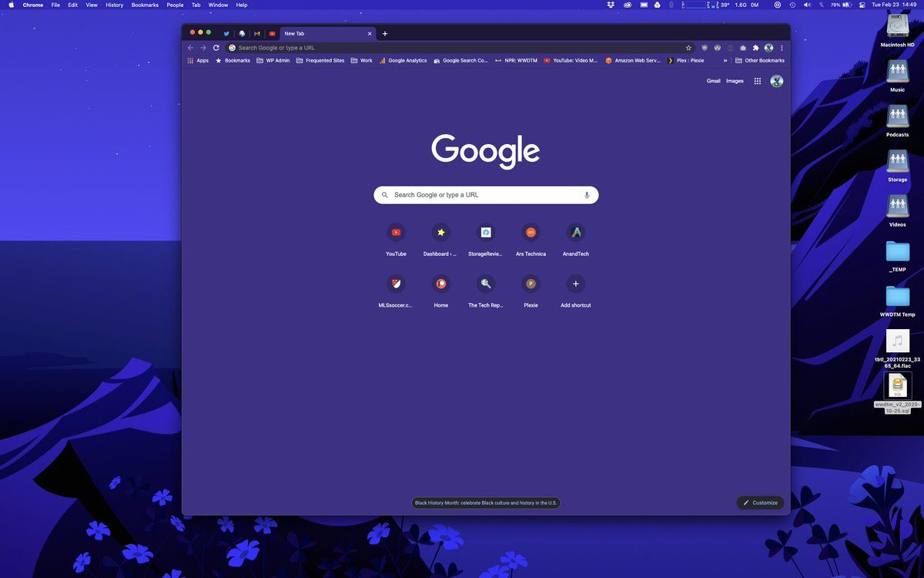Viewport: 924px width, 578px height.
Task: Open the Google apps grid
Action: [758, 81]
